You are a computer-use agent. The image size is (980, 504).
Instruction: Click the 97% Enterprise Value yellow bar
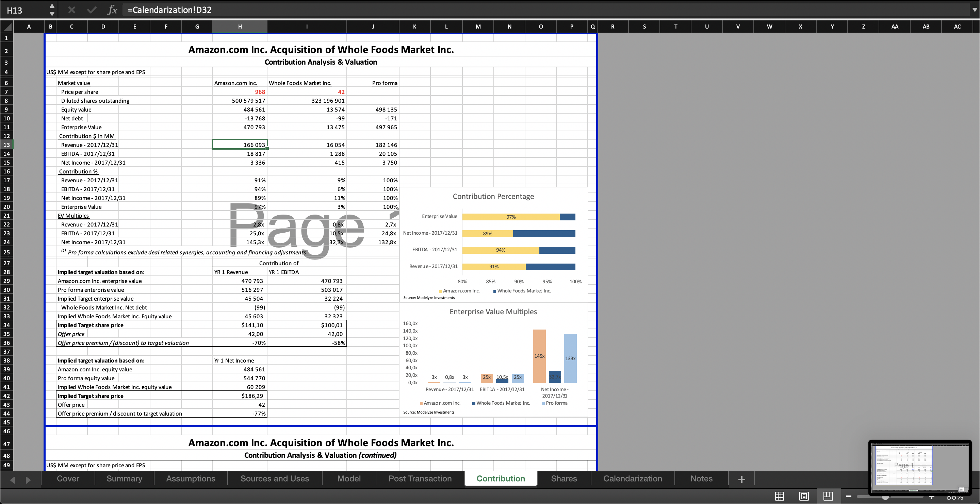point(510,217)
